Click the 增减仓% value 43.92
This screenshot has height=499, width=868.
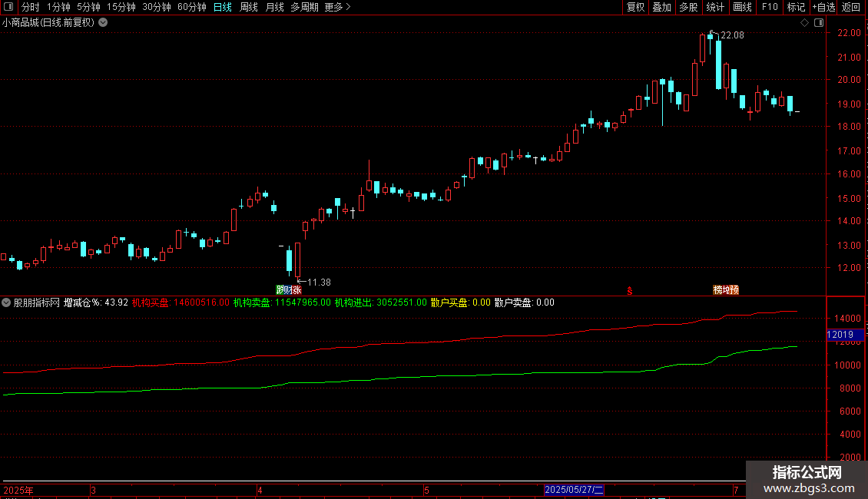click(116, 302)
